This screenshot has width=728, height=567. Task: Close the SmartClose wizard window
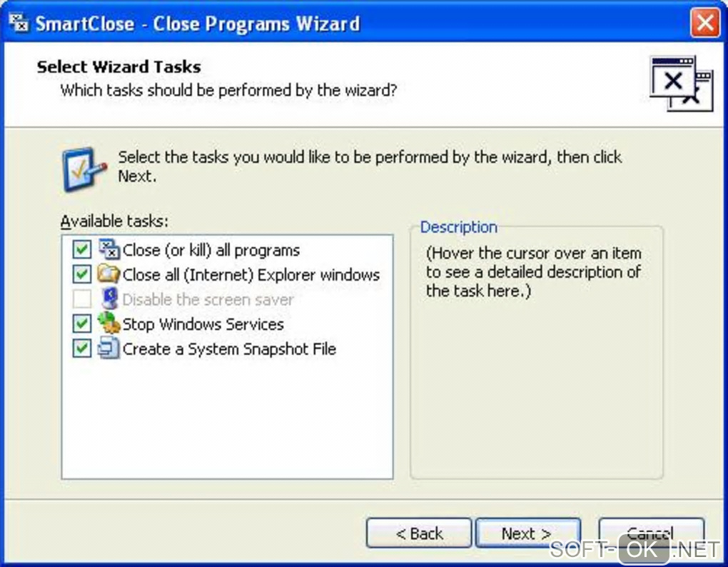(704, 24)
